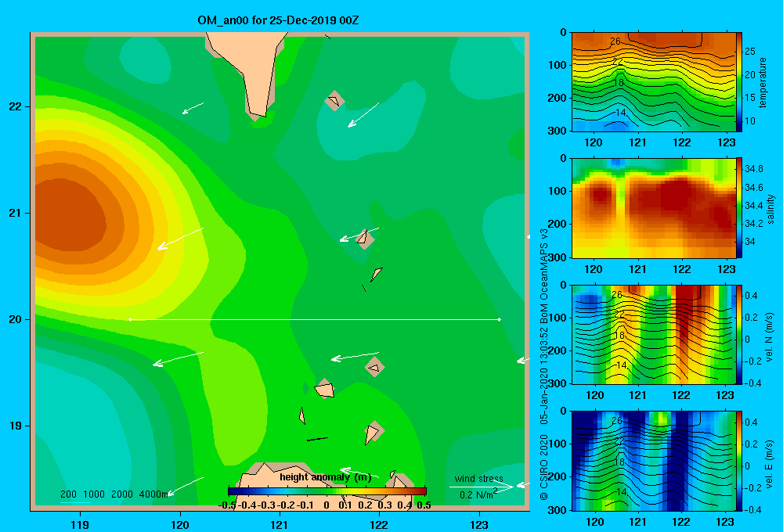Click the CSIRO BoM OceanMAPS copyright text
The height and width of the screenshot is (532, 783).
pyautogui.click(x=544, y=365)
